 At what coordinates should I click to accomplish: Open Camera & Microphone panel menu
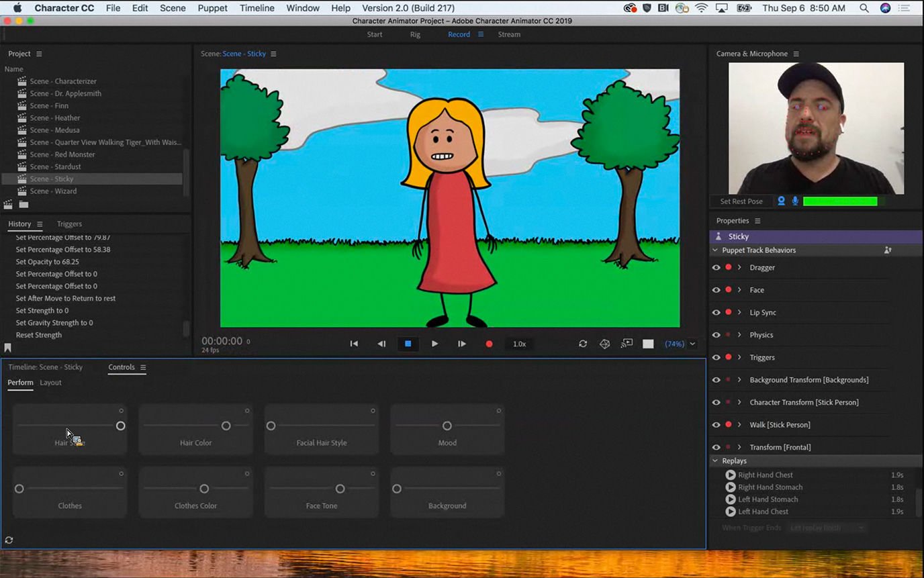click(796, 54)
